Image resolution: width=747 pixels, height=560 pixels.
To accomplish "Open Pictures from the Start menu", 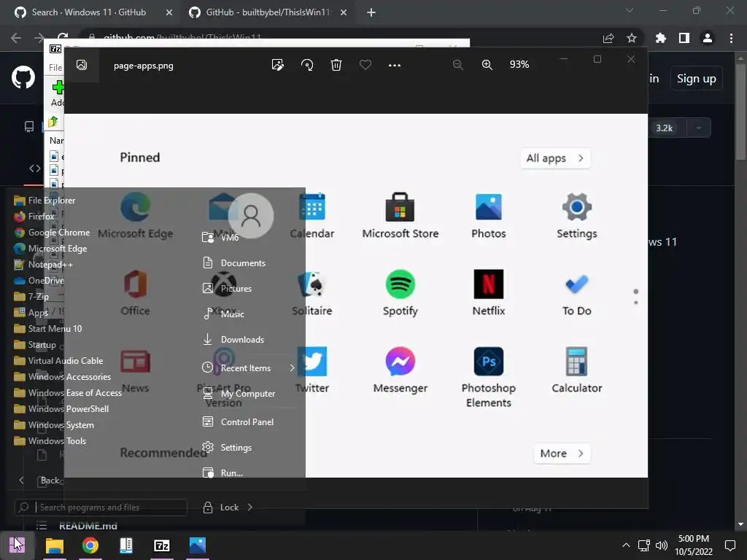I will [227, 289].
